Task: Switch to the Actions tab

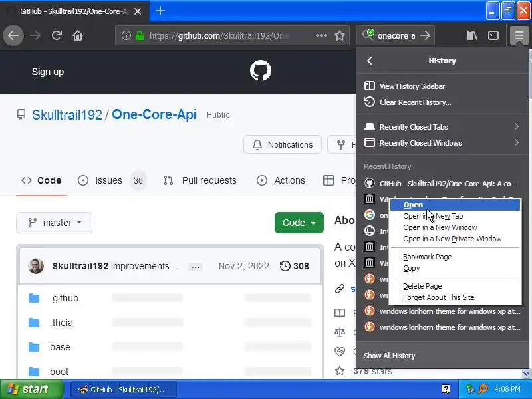Action: pyautogui.click(x=281, y=180)
